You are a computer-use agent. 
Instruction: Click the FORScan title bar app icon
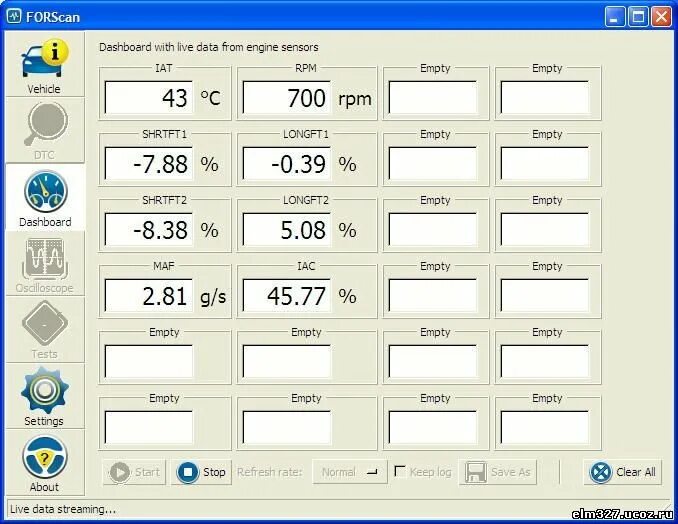point(13,16)
